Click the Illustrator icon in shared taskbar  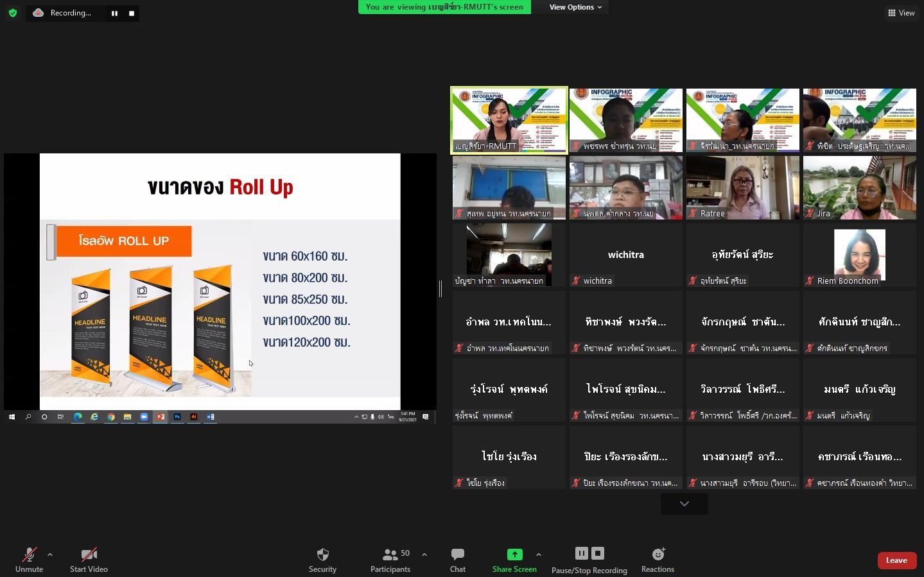click(x=194, y=417)
